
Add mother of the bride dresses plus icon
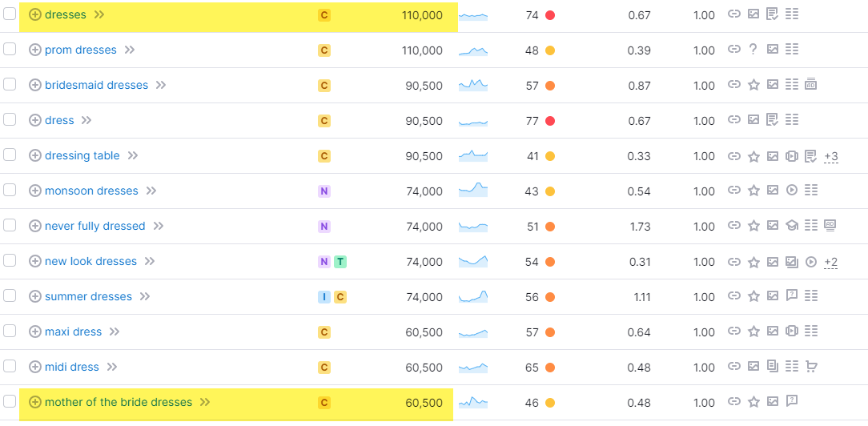[35, 402]
